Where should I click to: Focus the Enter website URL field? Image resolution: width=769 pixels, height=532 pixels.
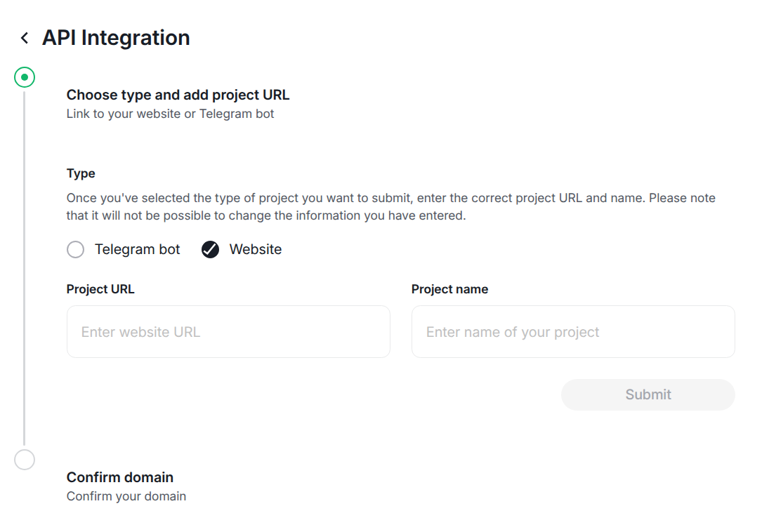(x=228, y=332)
